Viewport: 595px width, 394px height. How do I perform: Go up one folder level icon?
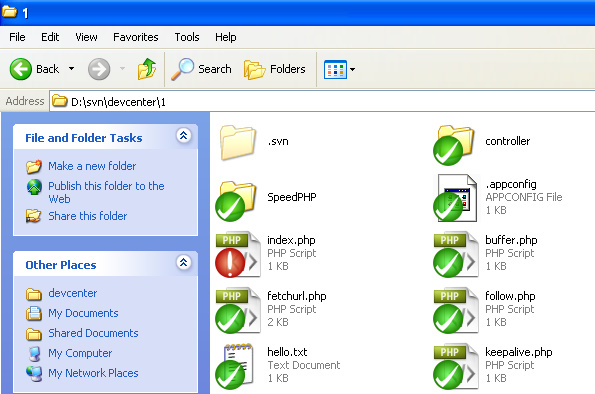click(147, 69)
